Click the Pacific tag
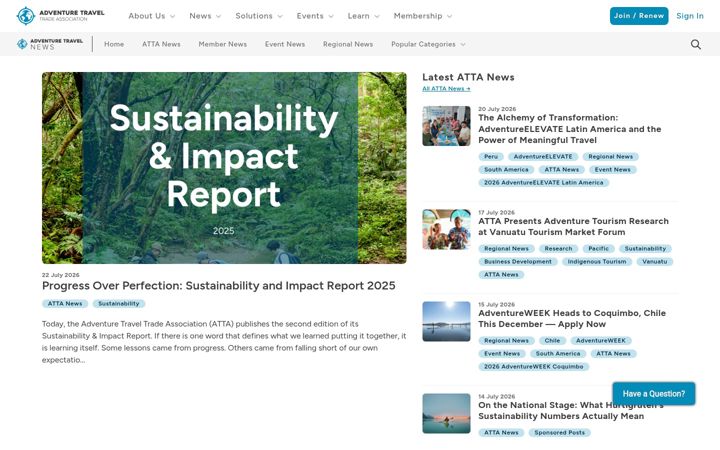 (x=598, y=248)
